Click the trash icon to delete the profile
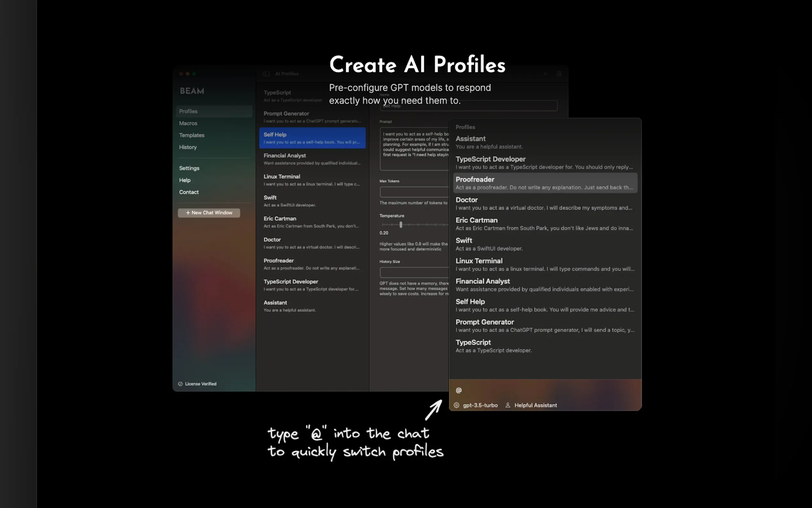Image resolution: width=812 pixels, height=508 pixels. tap(559, 74)
